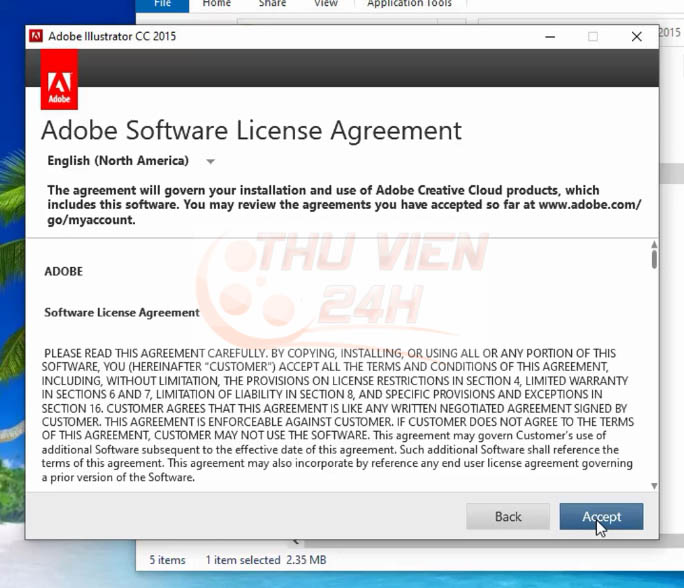
Task: Click the bold Software License Agreement subheading
Action: 122,312
